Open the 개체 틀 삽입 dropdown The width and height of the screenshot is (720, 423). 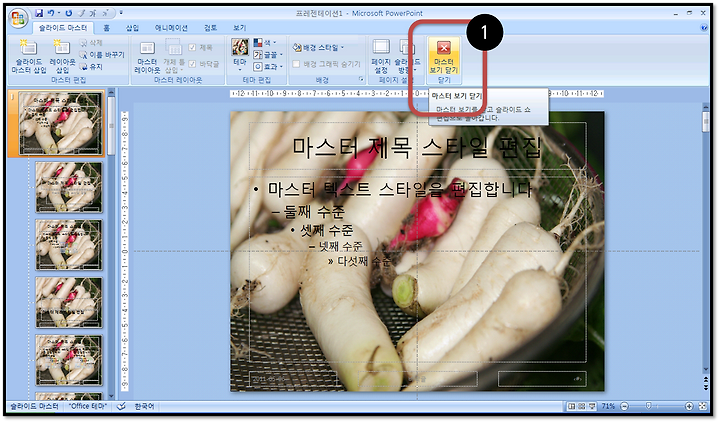[174, 56]
